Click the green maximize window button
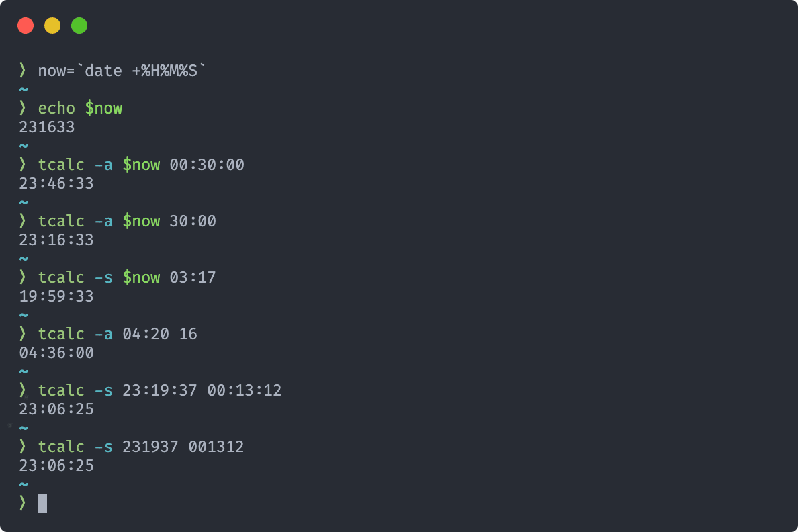Viewport: 798px width, 532px height. click(79, 26)
